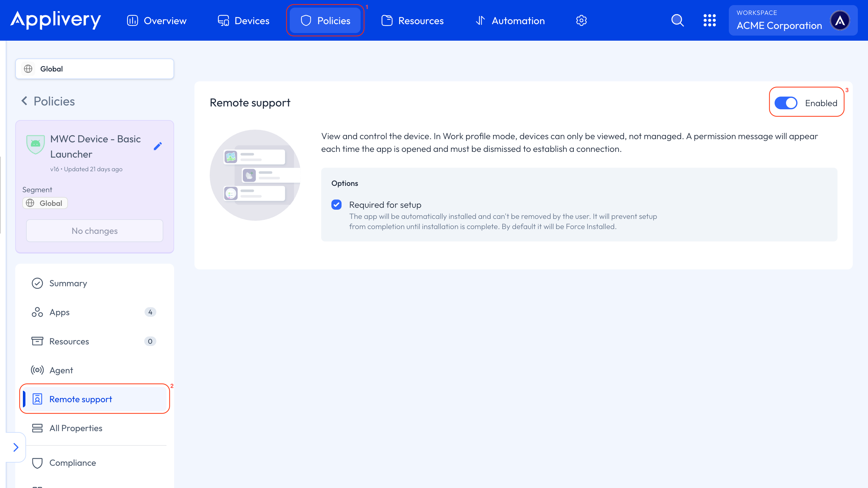Screen dimensions: 868x488
Task: Click the Applivery logo
Action: (56, 20)
